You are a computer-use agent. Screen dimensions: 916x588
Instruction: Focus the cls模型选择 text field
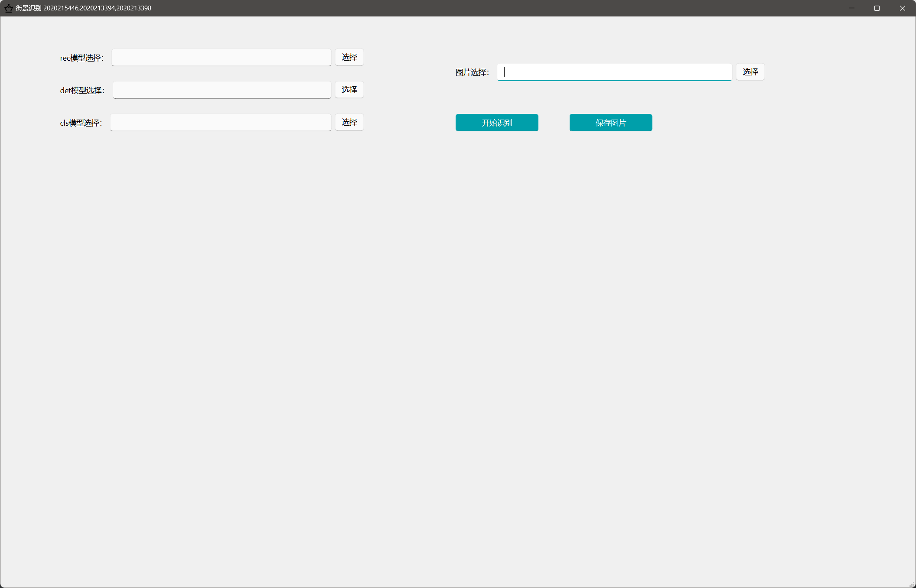coord(220,122)
